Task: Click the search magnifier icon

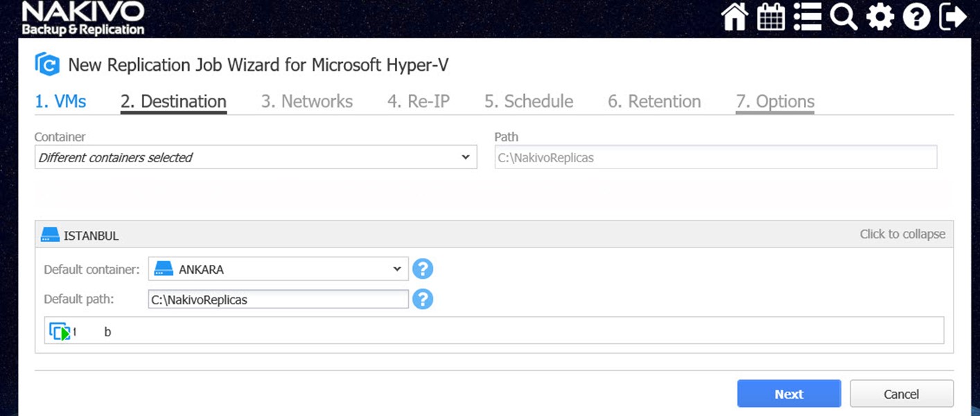Action: 843,17
